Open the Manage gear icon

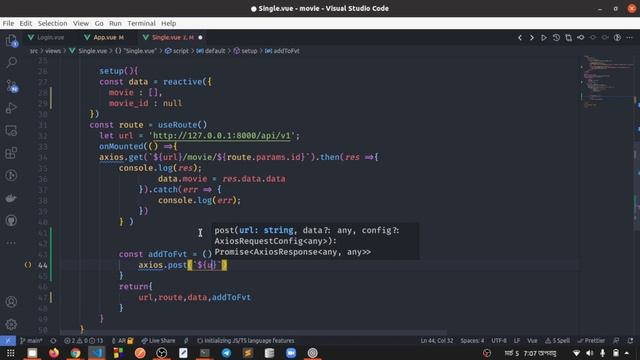pos(11,324)
